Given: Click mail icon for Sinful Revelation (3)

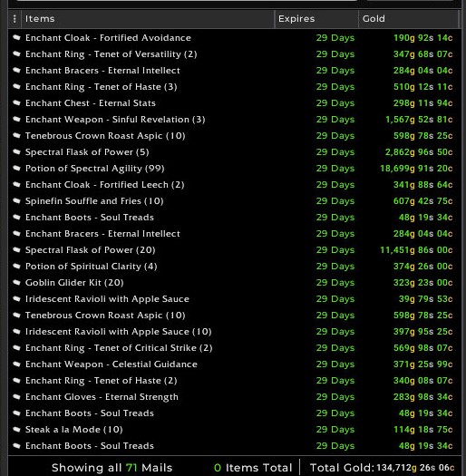Looking at the screenshot, I should point(16,120).
